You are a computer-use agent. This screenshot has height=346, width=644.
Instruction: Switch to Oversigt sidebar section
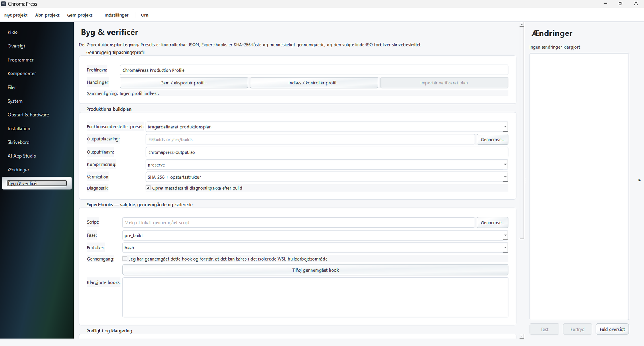click(x=37, y=46)
